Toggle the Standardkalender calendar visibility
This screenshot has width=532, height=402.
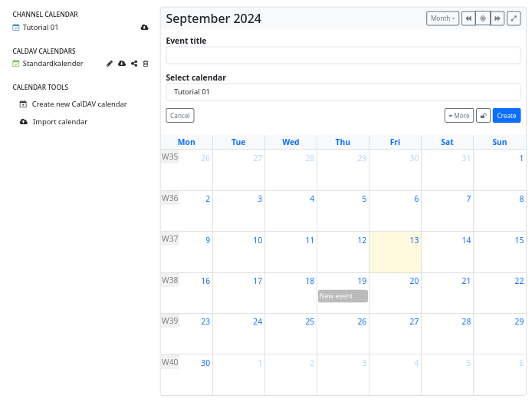(x=16, y=64)
